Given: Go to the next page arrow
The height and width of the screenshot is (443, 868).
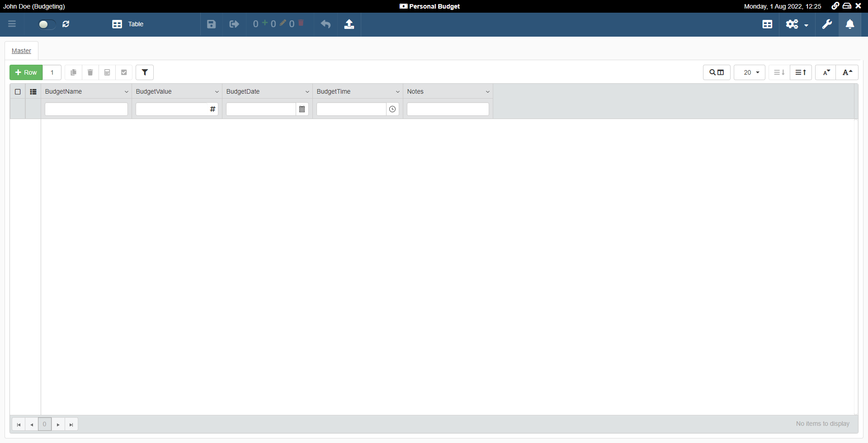Looking at the screenshot, I should click(x=58, y=424).
